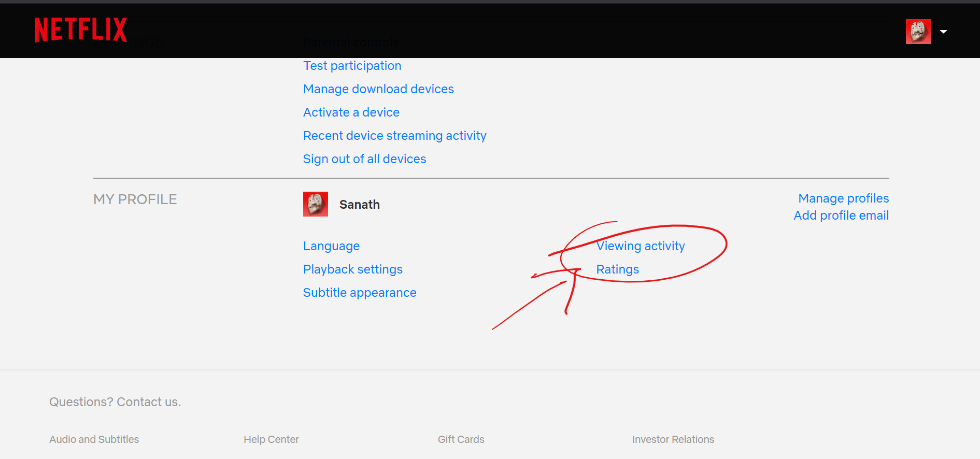Click the MY PROFILE section heading

(x=135, y=199)
